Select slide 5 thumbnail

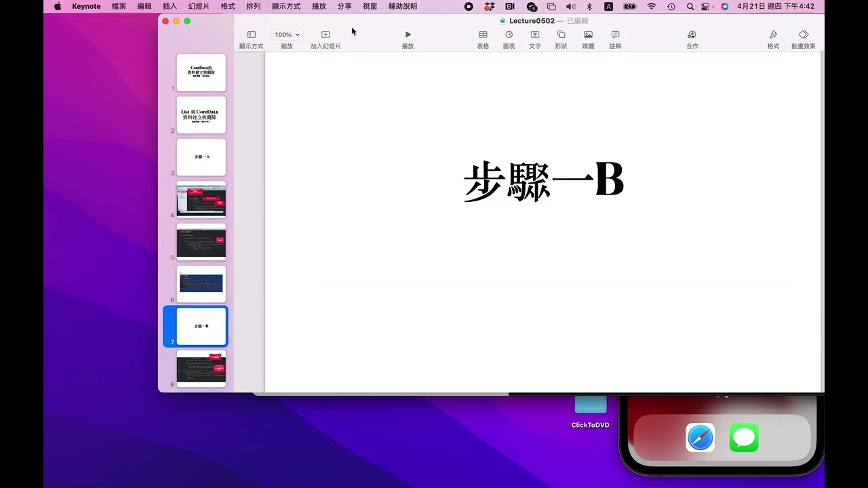coord(201,242)
